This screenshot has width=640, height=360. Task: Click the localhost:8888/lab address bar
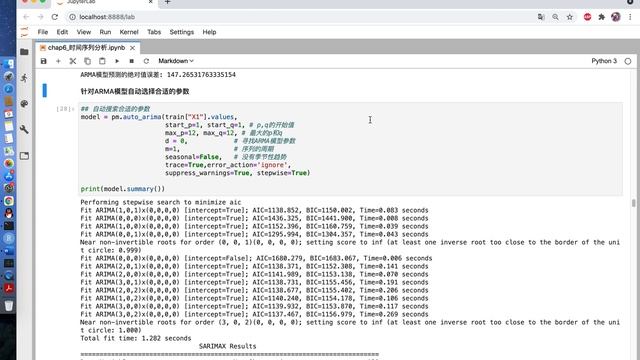tap(107, 17)
